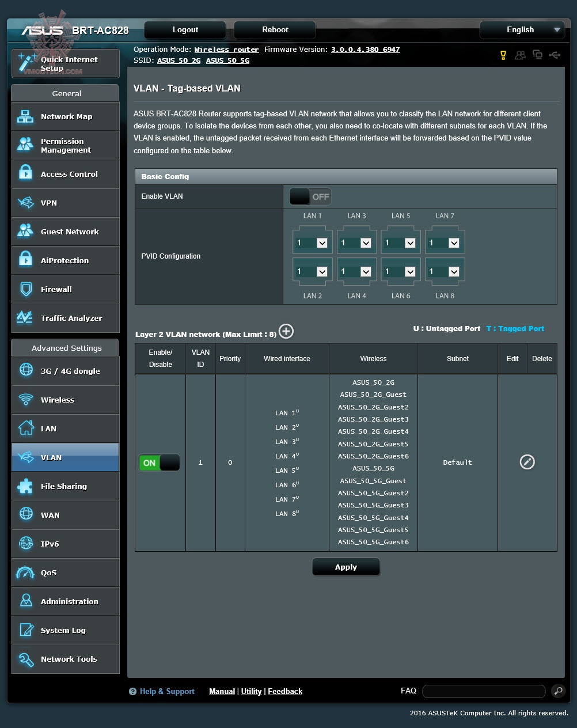The image size is (577, 728).
Task: Click the Advanced Settings section header
Action: [66, 348]
